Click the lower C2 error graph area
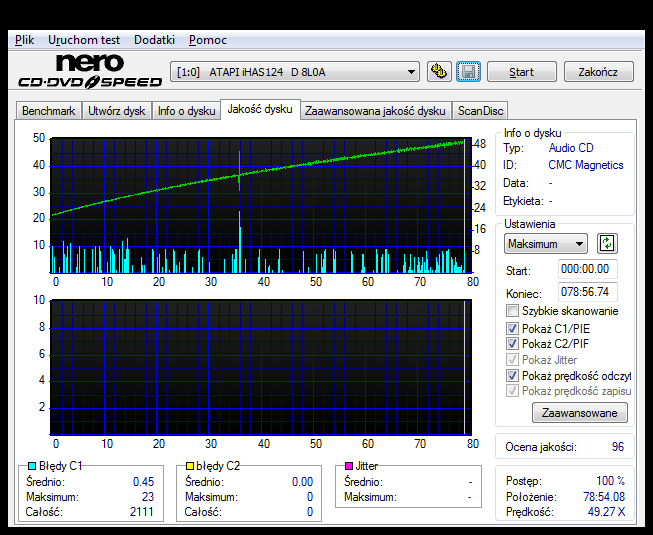The height and width of the screenshot is (535, 653). (261, 367)
